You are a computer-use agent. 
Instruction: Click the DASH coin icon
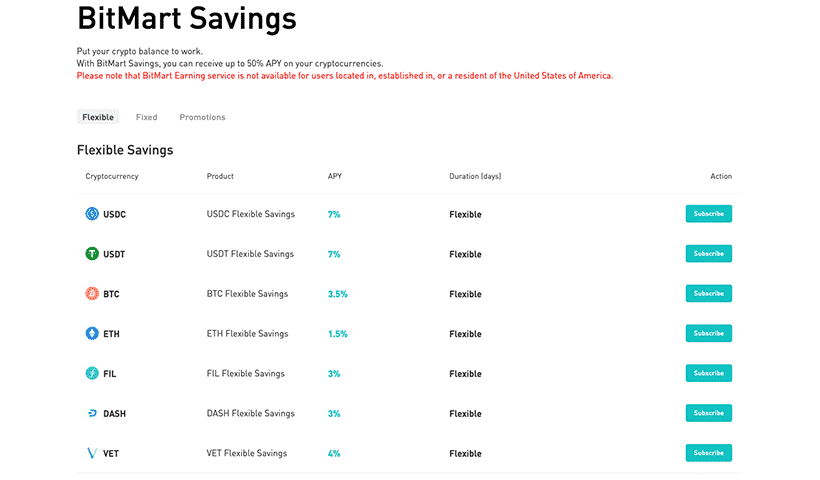(92, 414)
